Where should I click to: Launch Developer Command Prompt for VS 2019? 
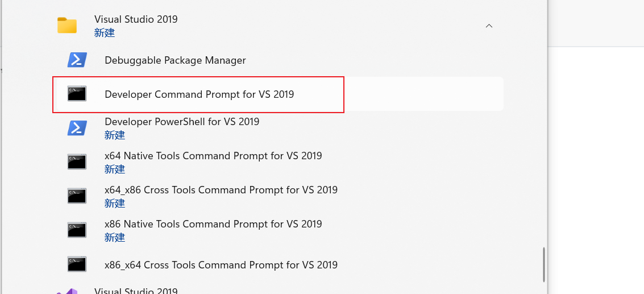(x=199, y=94)
